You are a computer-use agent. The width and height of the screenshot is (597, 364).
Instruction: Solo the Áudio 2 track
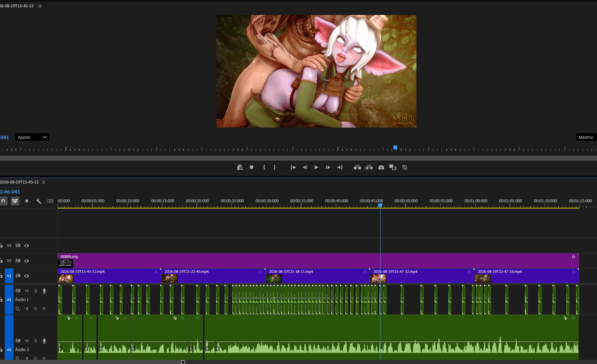click(x=36, y=341)
